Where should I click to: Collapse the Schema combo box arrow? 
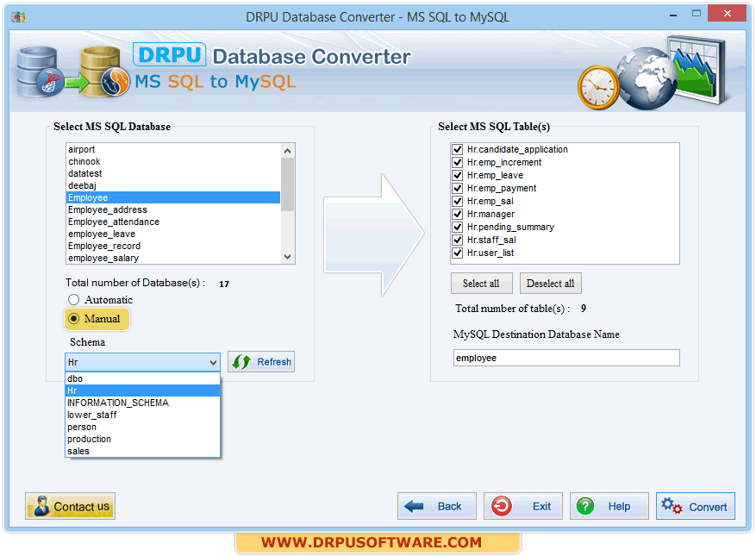(x=213, y=362)
